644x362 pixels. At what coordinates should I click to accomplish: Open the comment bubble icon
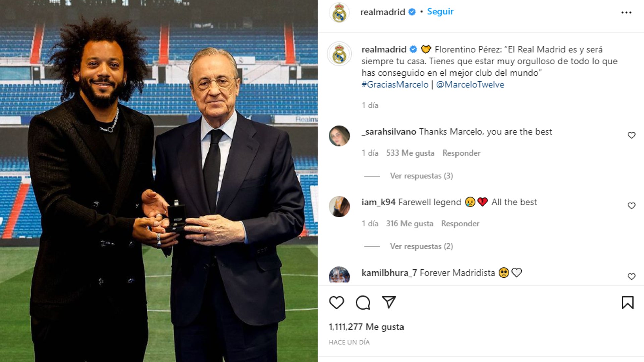(363, 303)
